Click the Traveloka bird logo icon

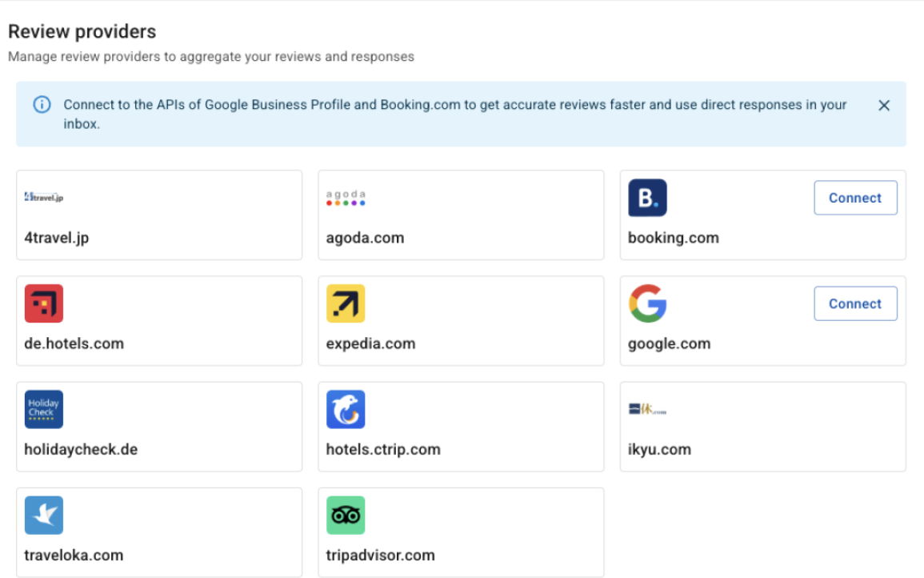coord(44,515)
